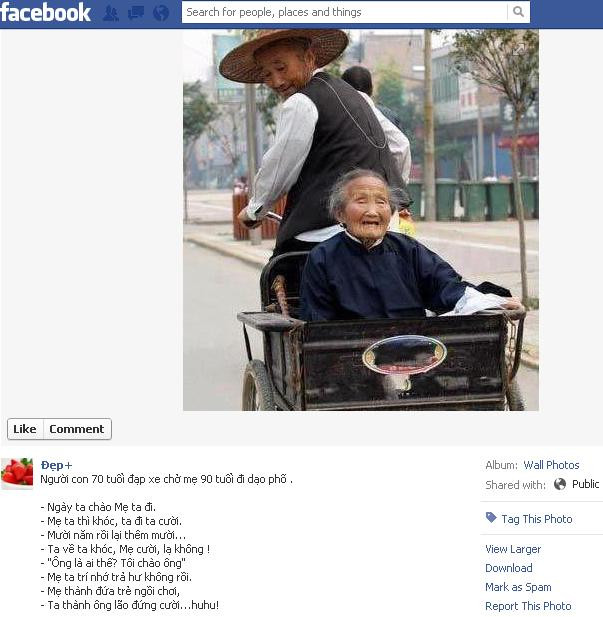The image size is (603, 617).
Task: Click Report This Photo link
Action: [528, 606]
